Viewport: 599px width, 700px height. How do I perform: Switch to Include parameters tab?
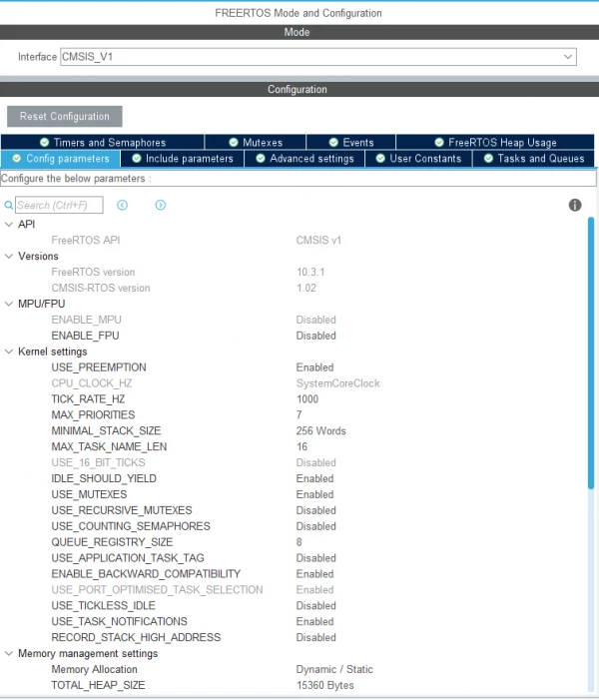pos(182,159)
